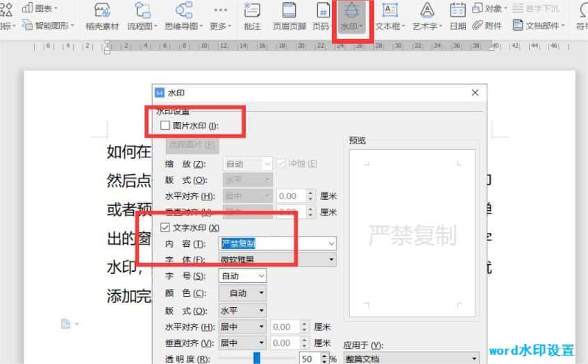Image resolution: width=588 pixels, height=364 pixels.
Task: Adjust the 透明度 transparency slider handle
Action: pyautogui.click(x=257, y=358)
